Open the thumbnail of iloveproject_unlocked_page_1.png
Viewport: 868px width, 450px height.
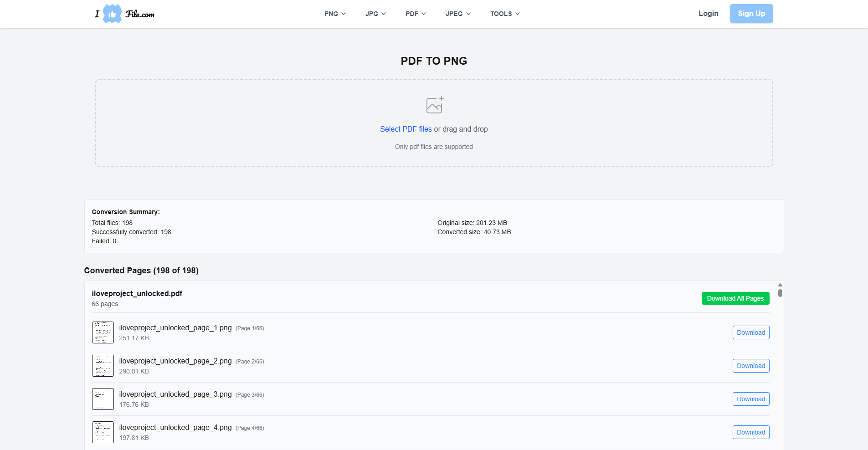(103, 332)
